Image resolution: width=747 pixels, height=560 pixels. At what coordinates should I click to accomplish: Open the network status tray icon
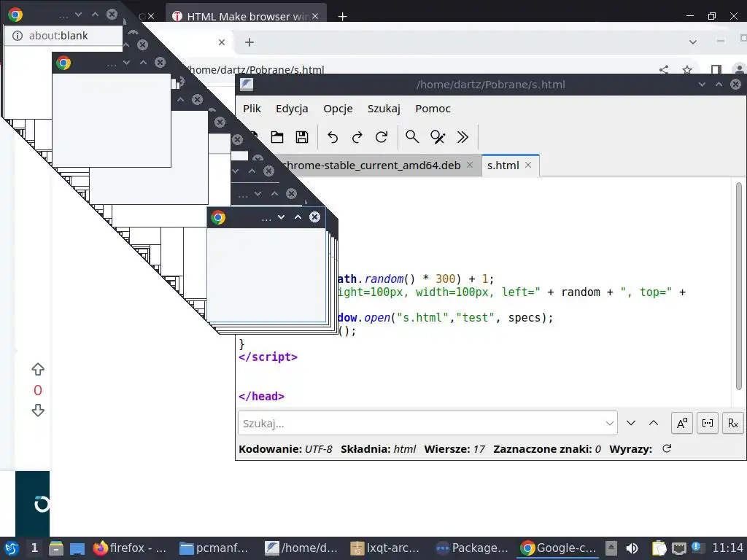click(x=679, y=548)
